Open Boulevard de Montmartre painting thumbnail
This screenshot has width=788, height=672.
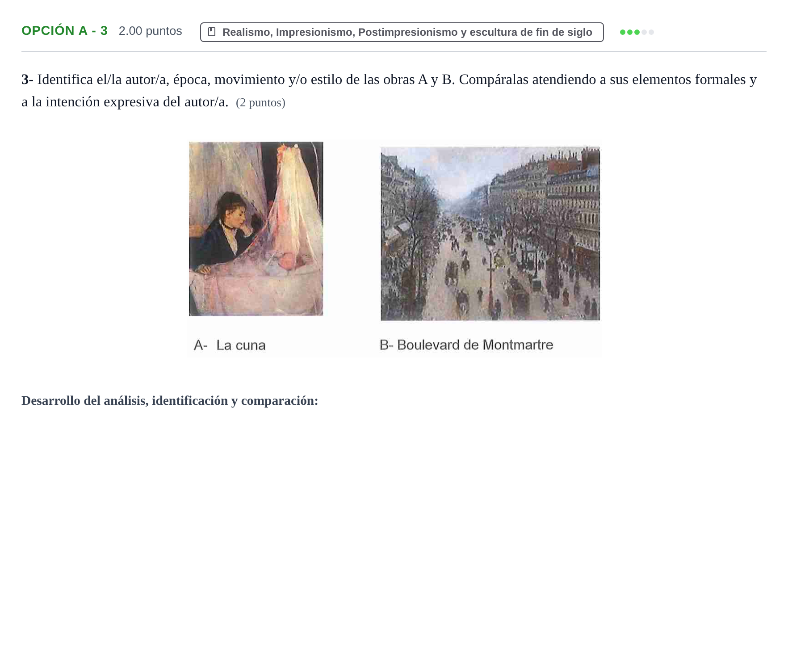click(x=490, y=234)
